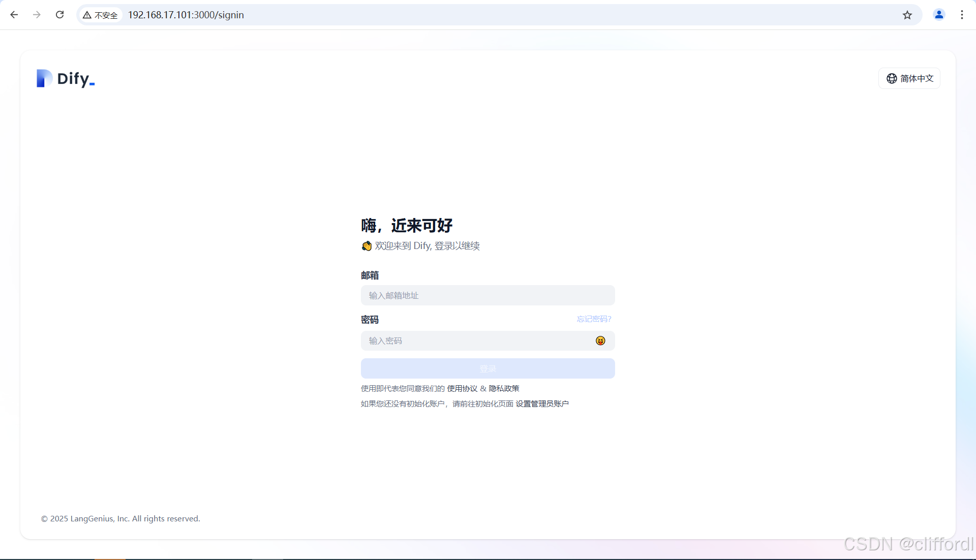
Task: Bookmark this page with star icon
Action: click(907, 15)
